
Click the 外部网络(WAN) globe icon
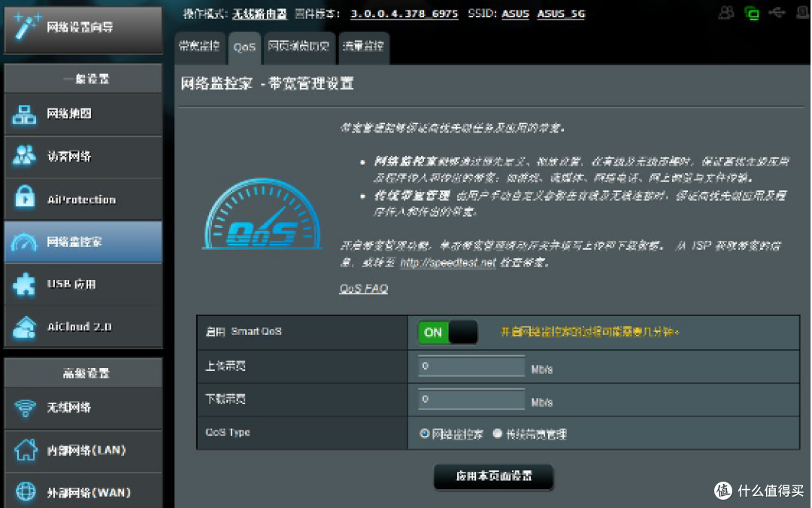(26, 491)
